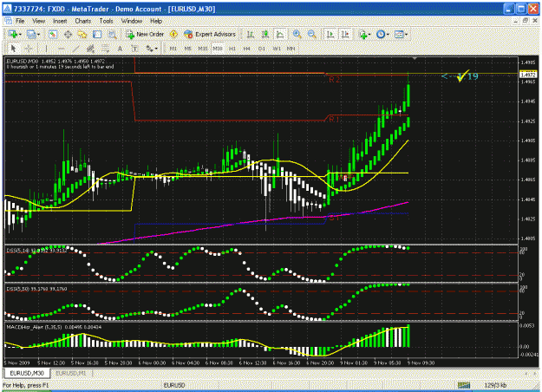Screen dimensions: 542x392
Task: Switch to the EURUSD,M1 chart tab
Action: [70, 373]
